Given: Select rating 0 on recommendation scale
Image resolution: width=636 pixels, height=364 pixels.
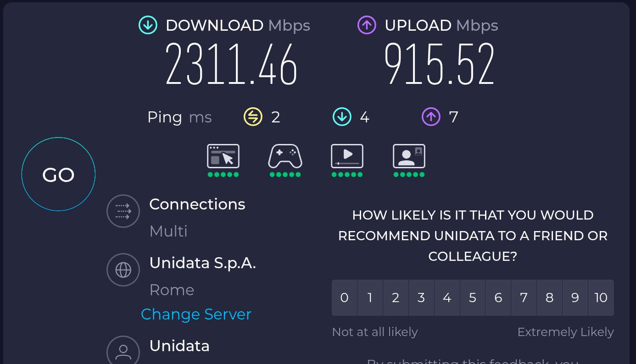Looking at the screenshot, I should point(344,298).
